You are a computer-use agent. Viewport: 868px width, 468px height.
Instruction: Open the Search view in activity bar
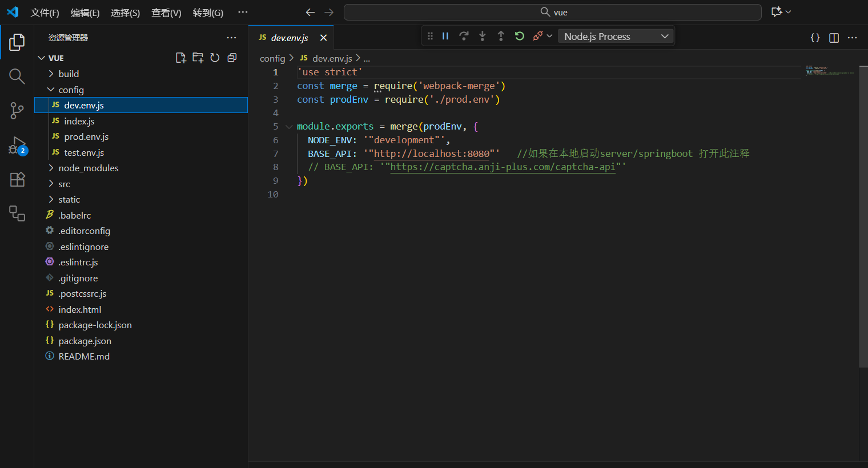17,76
